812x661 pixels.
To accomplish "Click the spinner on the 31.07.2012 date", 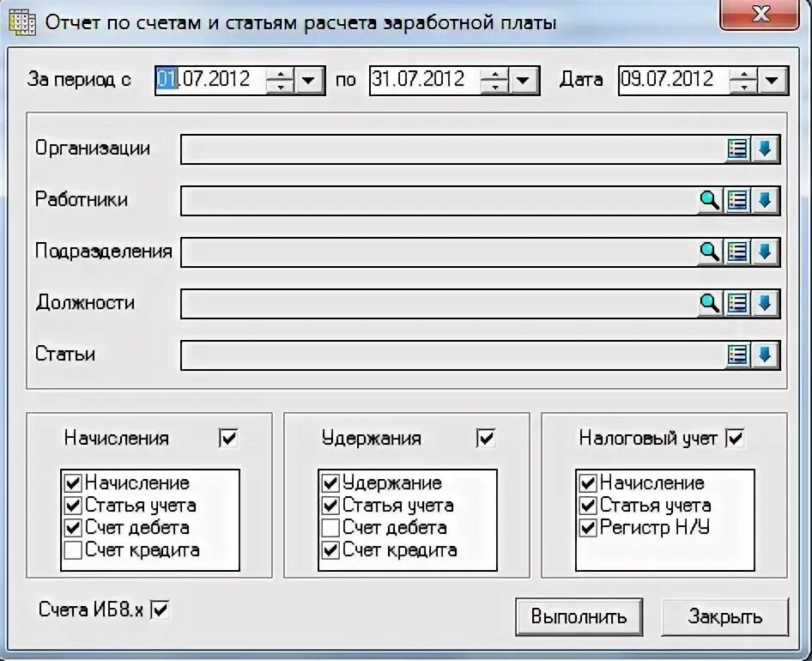I will 494,81.
